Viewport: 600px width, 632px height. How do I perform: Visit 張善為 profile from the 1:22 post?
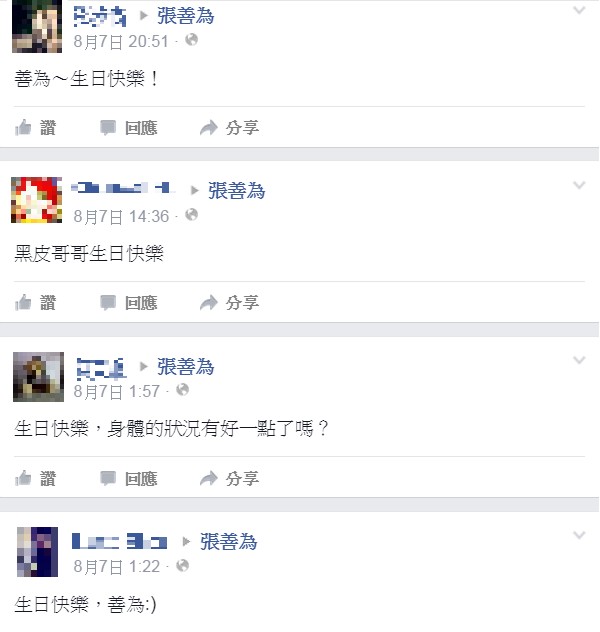point(228,541)
